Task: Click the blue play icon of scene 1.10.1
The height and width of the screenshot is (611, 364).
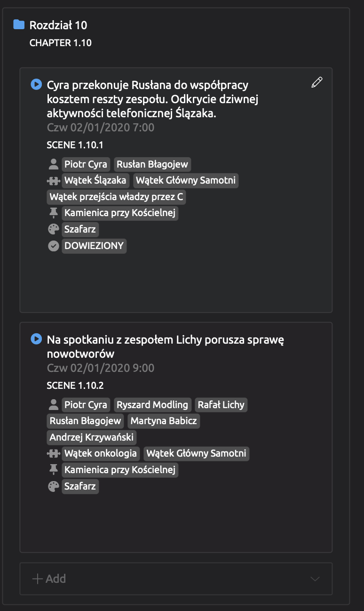Action: pyautogui.click(x=36, y=85)
